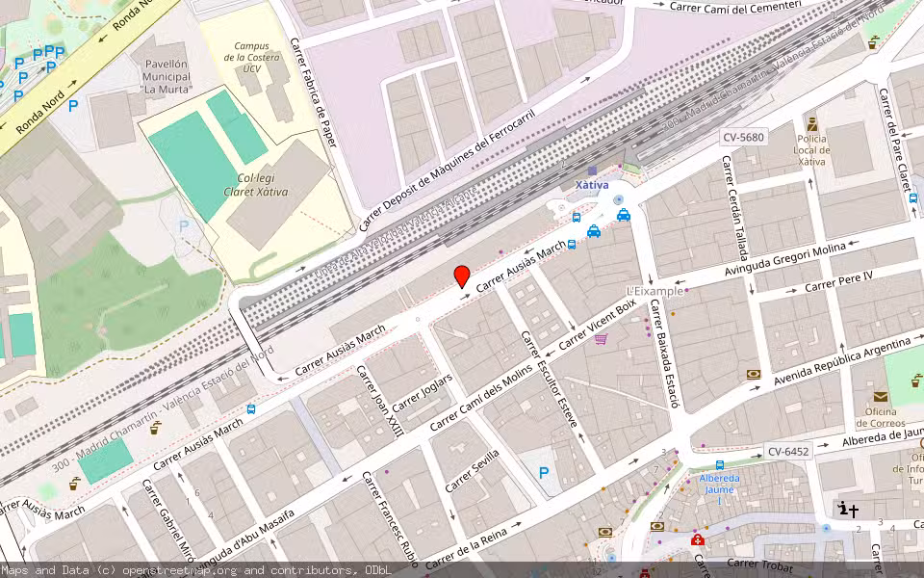The width and height of the screenshot is (924, 578).
Task: Select the Avinguda Gregori Molina label
Action: click(x=785, y=259)
